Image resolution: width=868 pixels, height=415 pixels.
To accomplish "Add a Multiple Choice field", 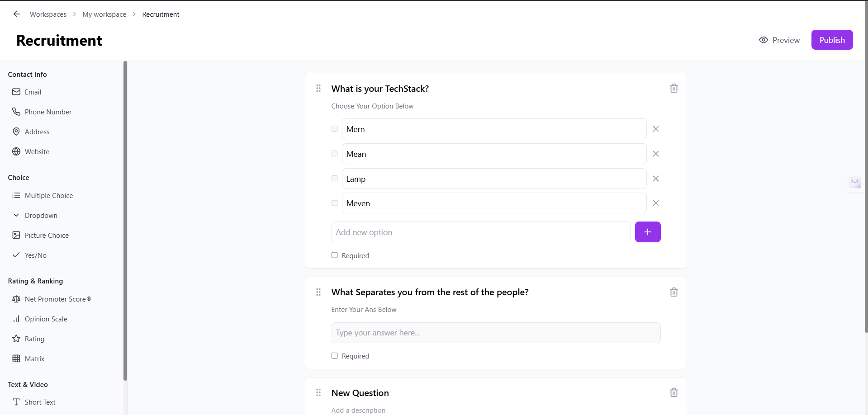I will (x=49, y=195).
